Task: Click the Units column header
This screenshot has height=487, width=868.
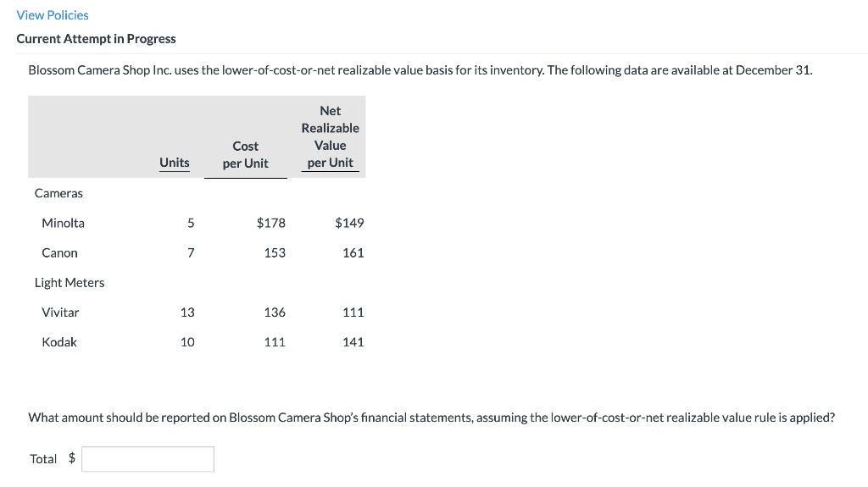Action: [175, 163]
